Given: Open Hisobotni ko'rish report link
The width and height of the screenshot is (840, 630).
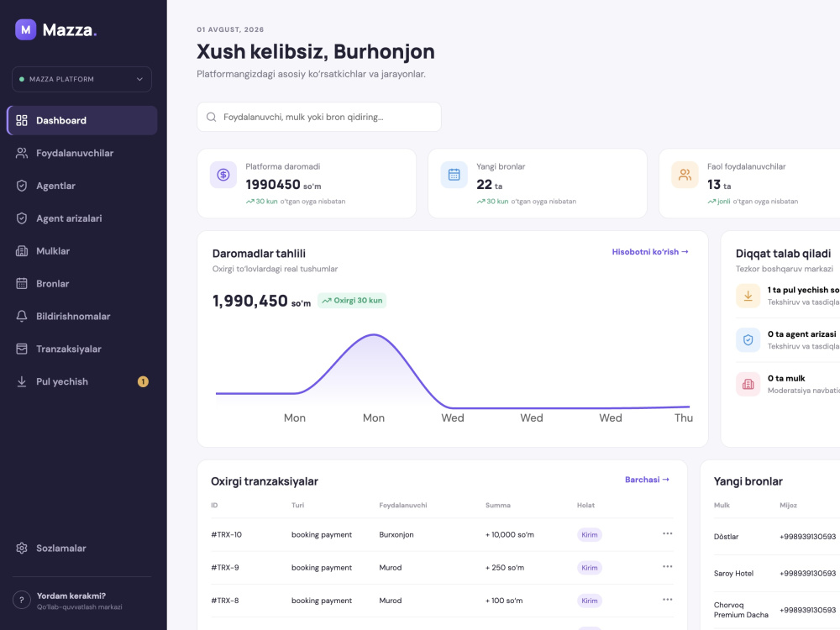Looking at the screenshot, I should tap(650, 252).
